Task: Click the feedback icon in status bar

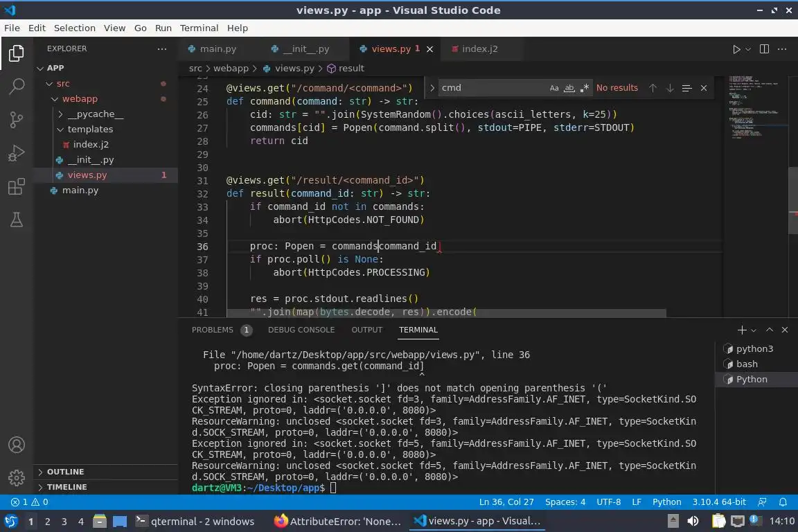Action: 762,502
